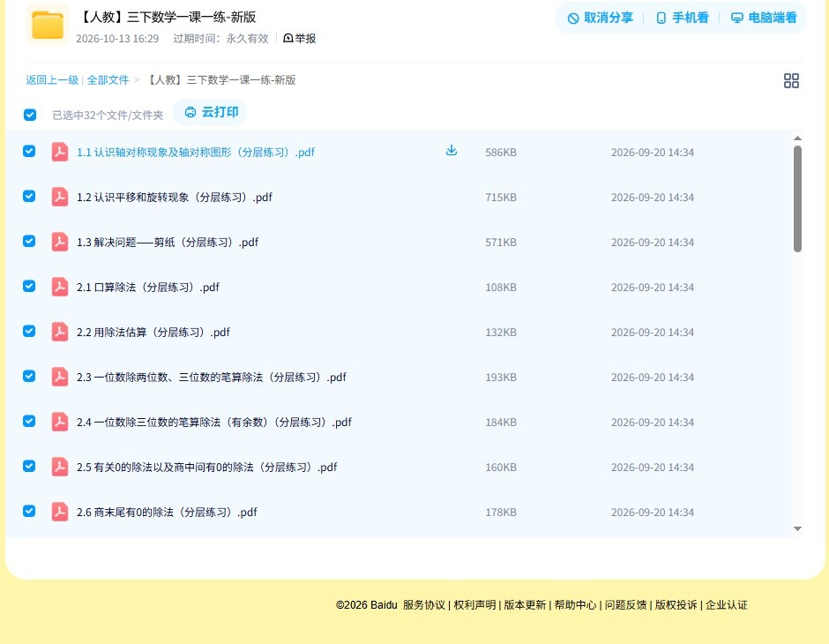
Task: Click the 已选中32个文件/文件夹 selection label
Action: [108, 116]
